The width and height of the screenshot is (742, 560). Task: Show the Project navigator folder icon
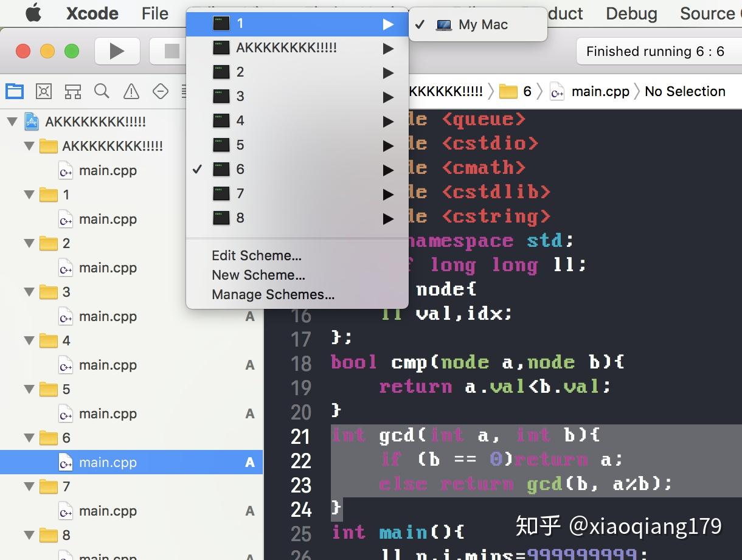15,91
